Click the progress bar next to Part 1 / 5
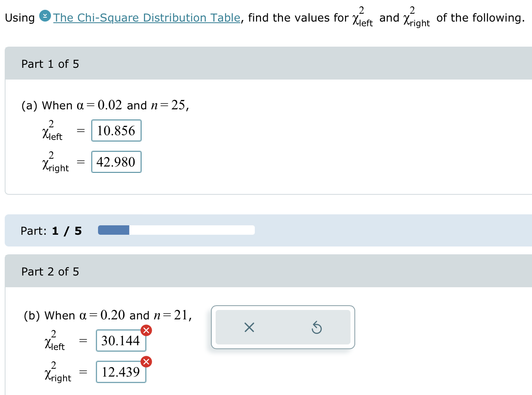Viewport: 532px width, 395px height. (176, 230)
